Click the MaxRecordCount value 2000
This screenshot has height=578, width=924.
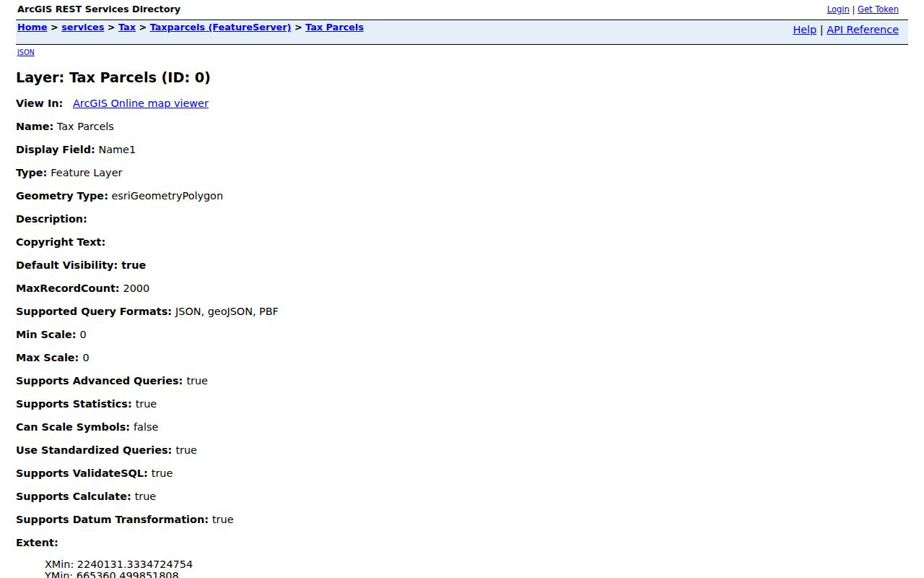pyautogui.click(x=136, y=288)
